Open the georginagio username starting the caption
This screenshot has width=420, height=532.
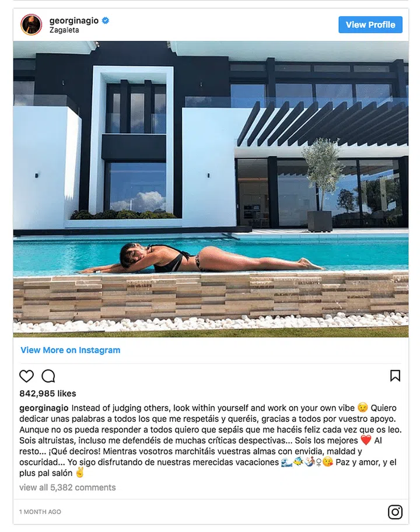pyautogui.click(x=44, y=408)
